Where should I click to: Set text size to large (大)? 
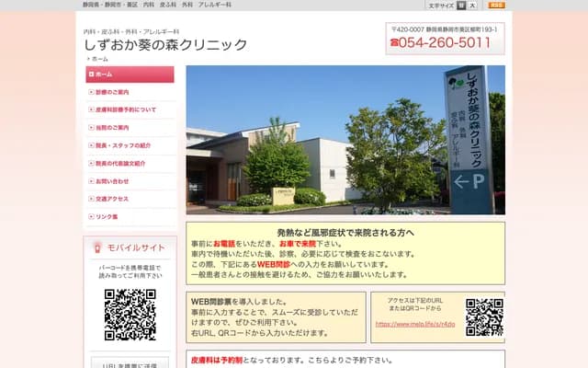coord(473,6)
